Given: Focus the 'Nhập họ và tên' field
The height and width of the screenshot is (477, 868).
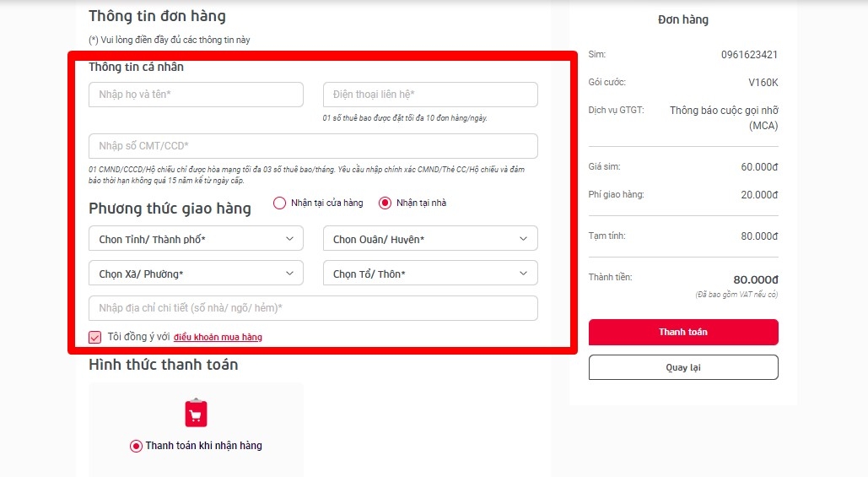Looking at the screenshot, I should [196, 95].
